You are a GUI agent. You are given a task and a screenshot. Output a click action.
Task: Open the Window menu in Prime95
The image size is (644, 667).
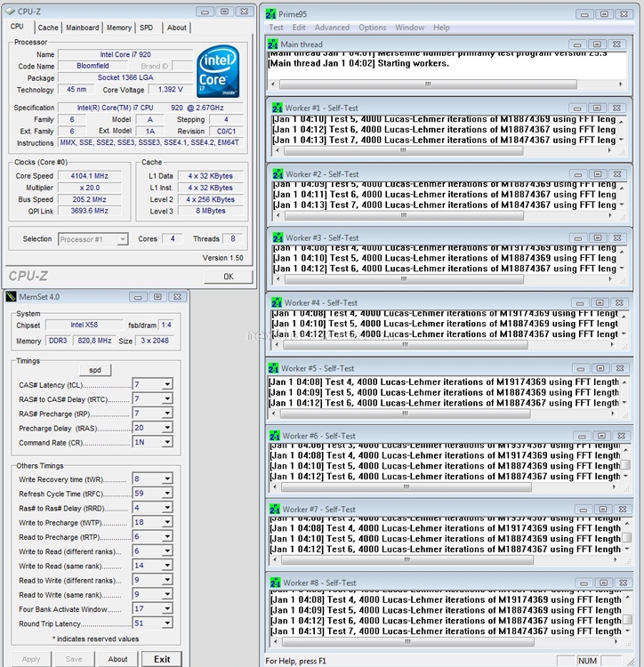click(x=410, y=28)
